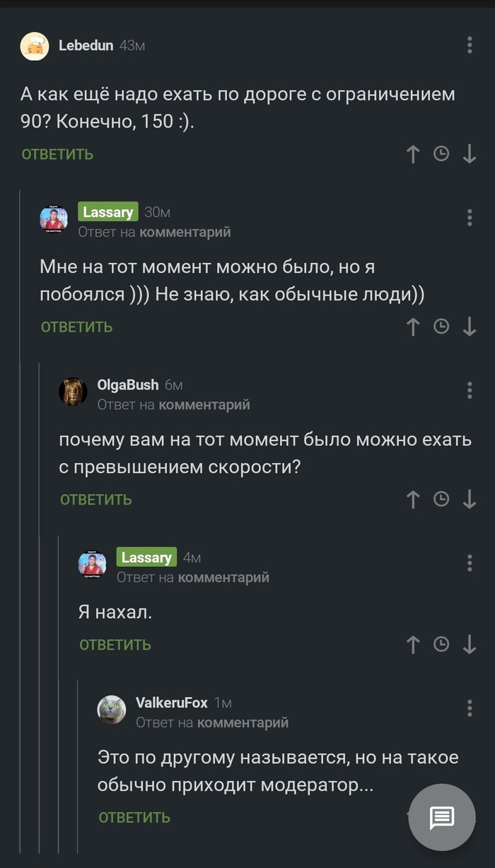Reply to ValkeruFox's comment
495x868 pixels.
tap(134, 817)
